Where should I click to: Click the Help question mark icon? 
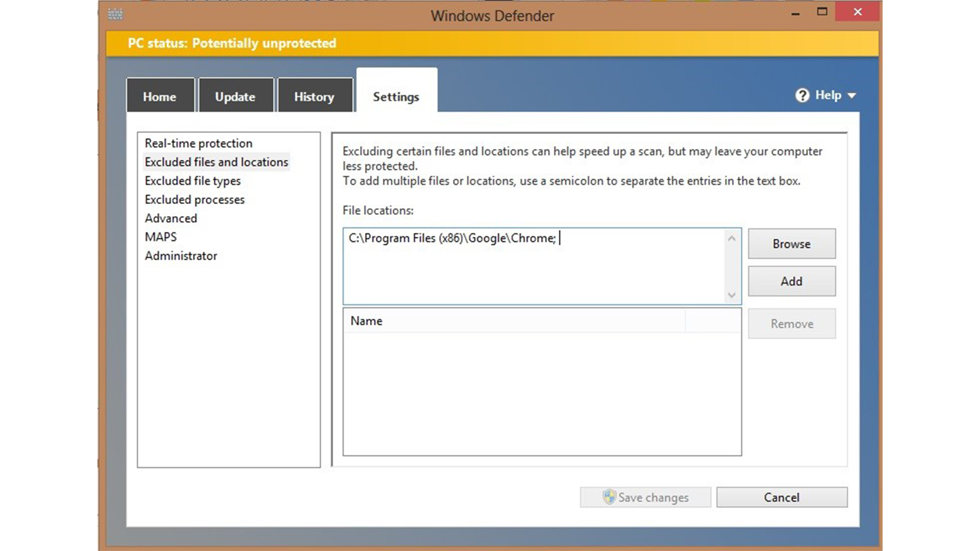pyautogui.click(x=802, y=96)
